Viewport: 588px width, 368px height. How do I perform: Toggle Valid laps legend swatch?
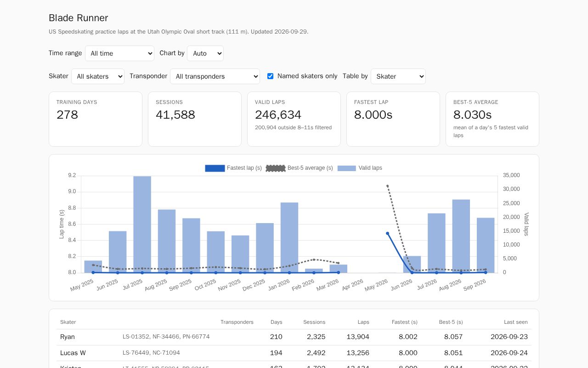pyautogui.click(x=347, y=168)
